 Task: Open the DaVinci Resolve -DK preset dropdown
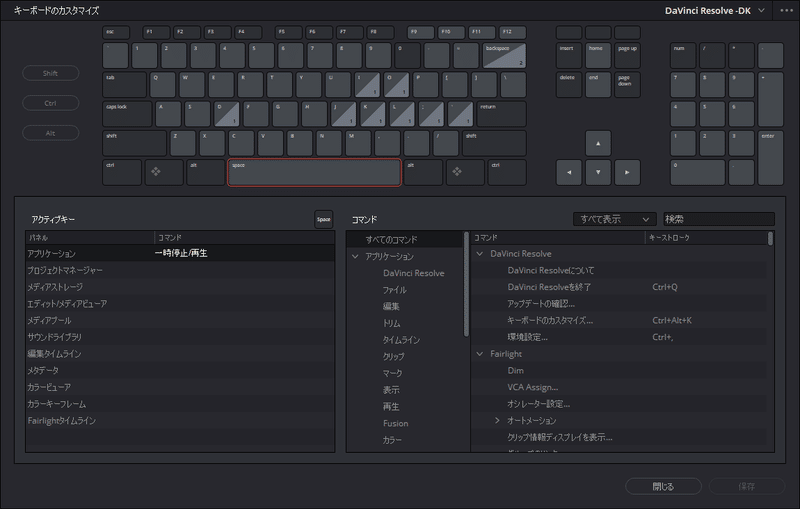[714, 10]
